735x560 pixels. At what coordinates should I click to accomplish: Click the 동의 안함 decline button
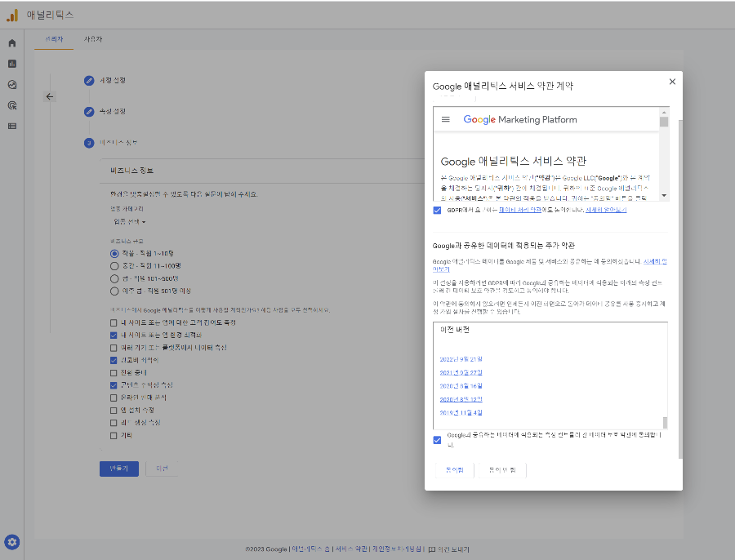coord(502,470)
